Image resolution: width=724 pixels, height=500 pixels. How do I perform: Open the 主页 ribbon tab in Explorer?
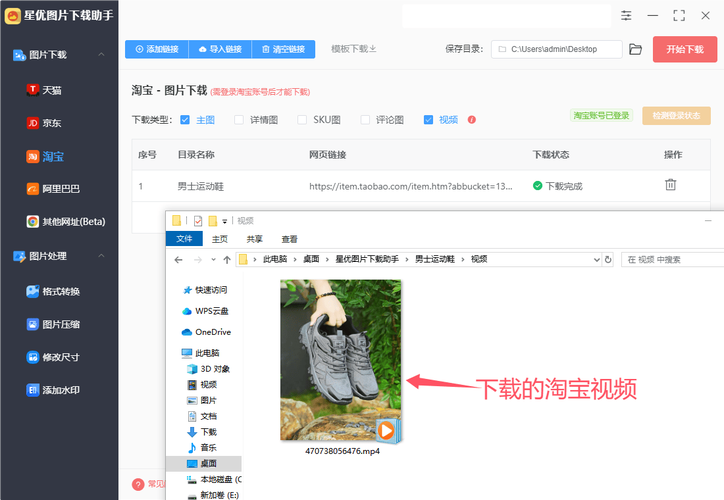click(220, 239)
